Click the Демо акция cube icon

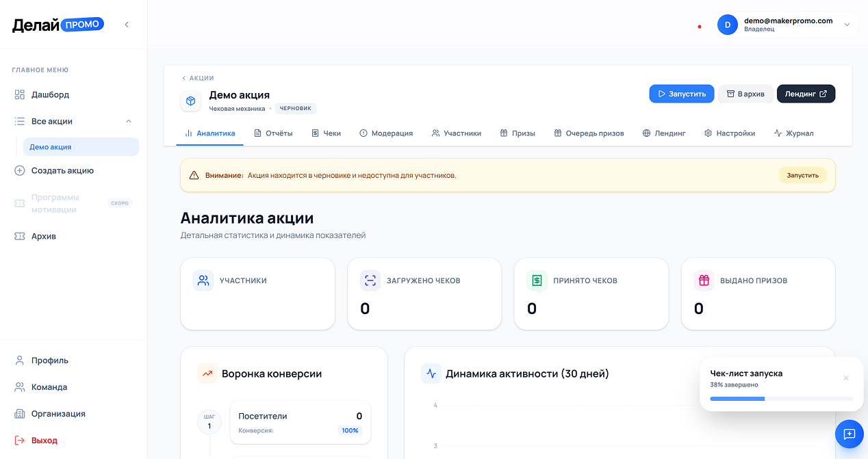[191, 101]
